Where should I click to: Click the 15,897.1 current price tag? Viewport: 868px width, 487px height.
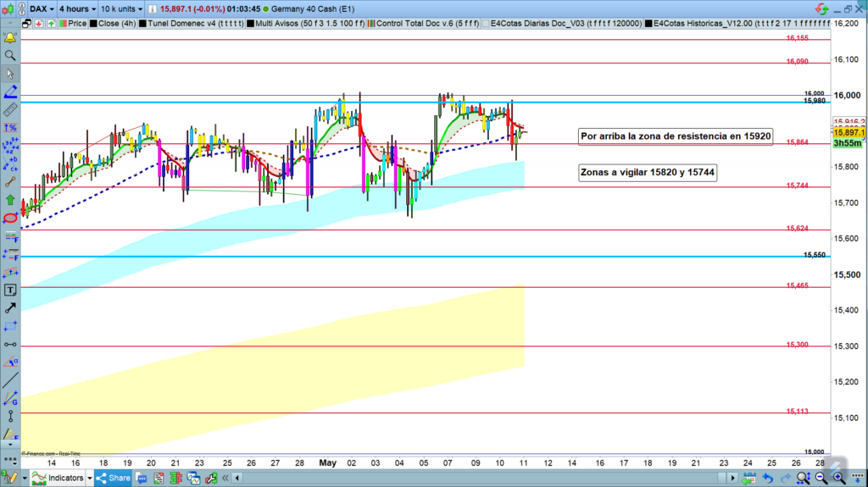[849, 133]
